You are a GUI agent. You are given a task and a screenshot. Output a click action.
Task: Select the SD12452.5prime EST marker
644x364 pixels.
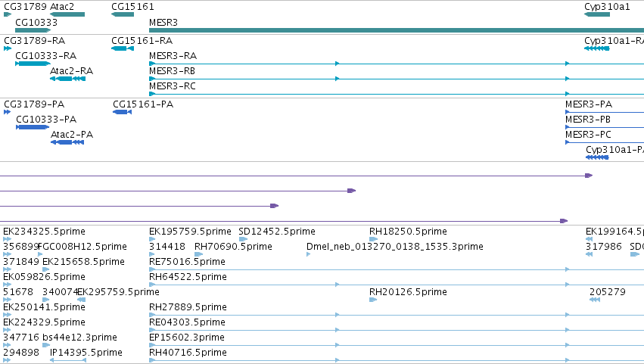pos(243,239)
